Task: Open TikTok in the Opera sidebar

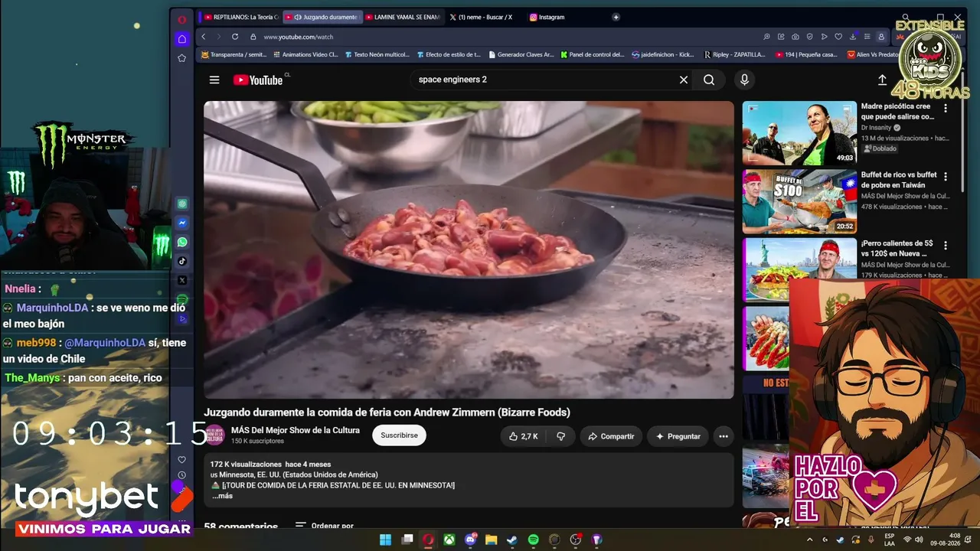Action: (182, 261)
